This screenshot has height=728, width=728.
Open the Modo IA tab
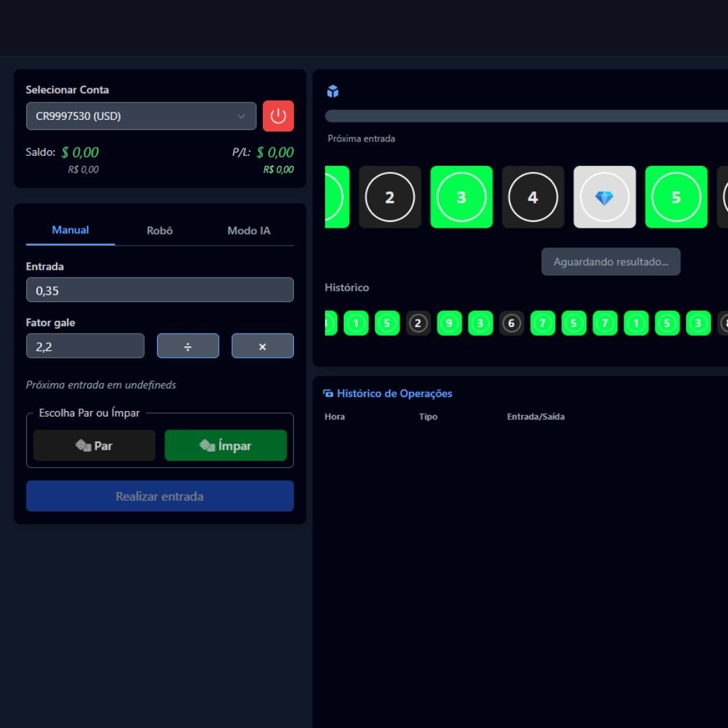(x=249, y=231)
